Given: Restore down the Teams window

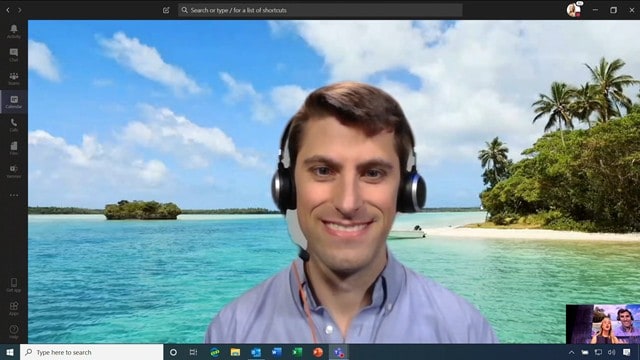Looking at the screenshot, I should [613, 10].
